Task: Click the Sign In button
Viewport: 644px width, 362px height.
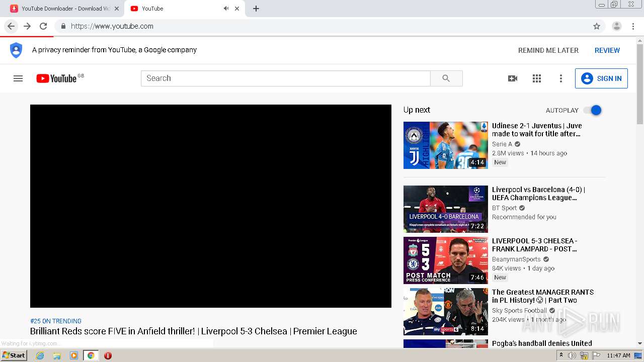Action: click(601, 78)
